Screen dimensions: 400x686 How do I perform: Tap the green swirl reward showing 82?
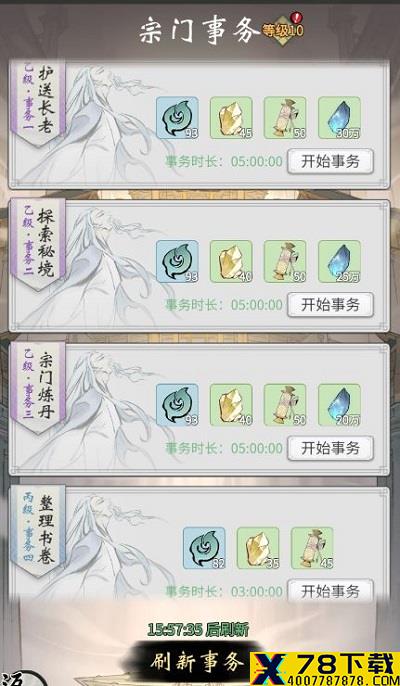coord(204,548)
